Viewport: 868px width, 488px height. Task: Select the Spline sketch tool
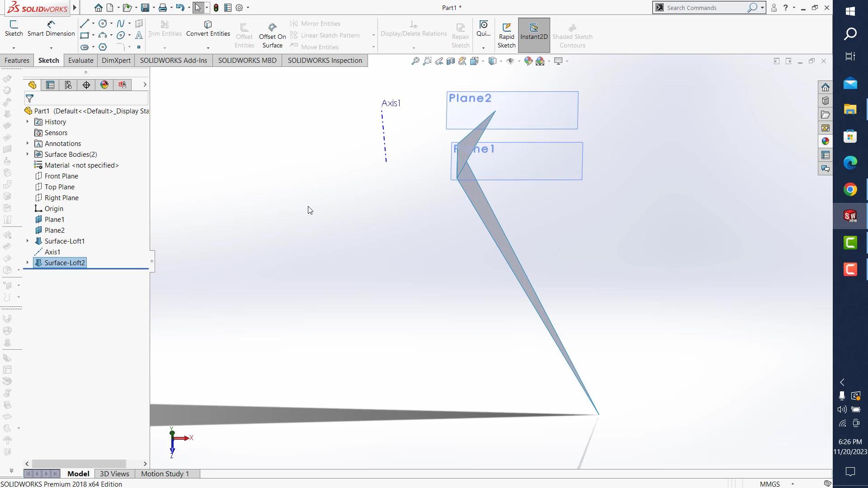coord(120,23)
